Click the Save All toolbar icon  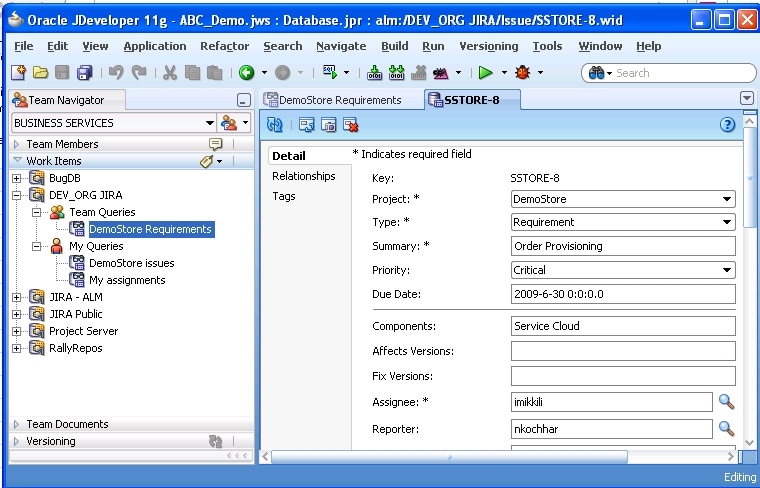click(85, 73)
